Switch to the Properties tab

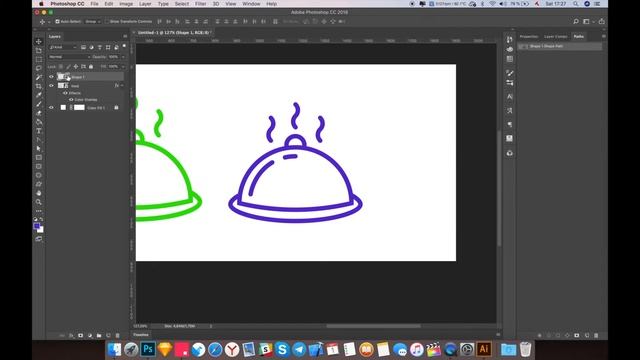coord(529,37)
